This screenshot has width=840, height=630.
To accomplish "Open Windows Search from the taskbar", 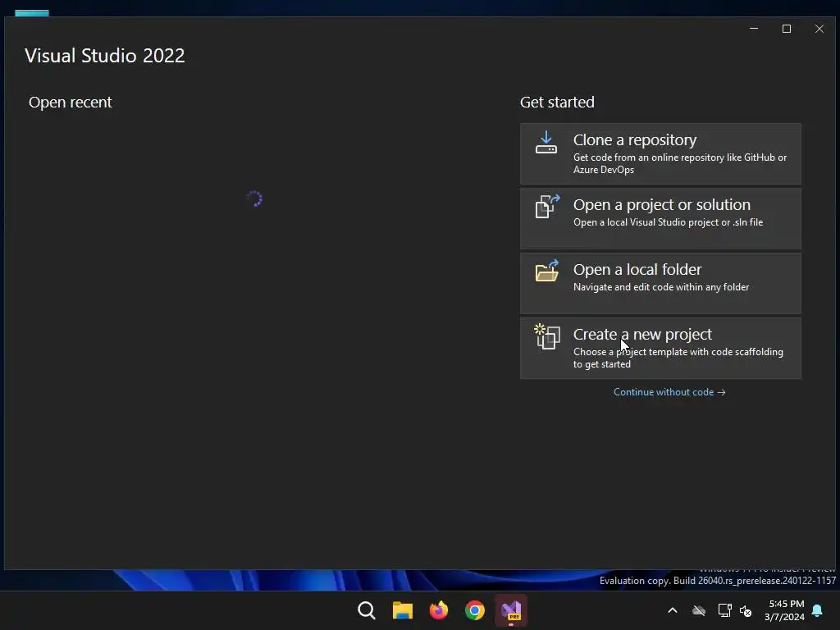I will (367, 610).
